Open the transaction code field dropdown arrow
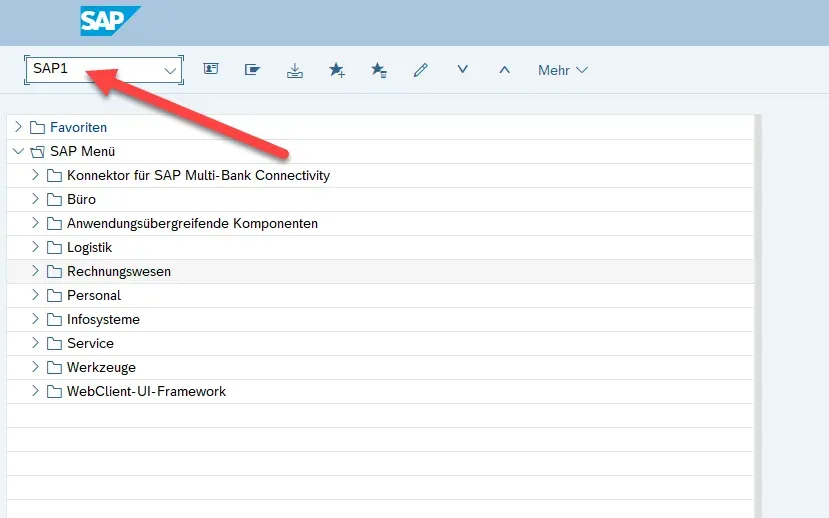The height and width of the screenshot is (518, 829). point(170,70)
